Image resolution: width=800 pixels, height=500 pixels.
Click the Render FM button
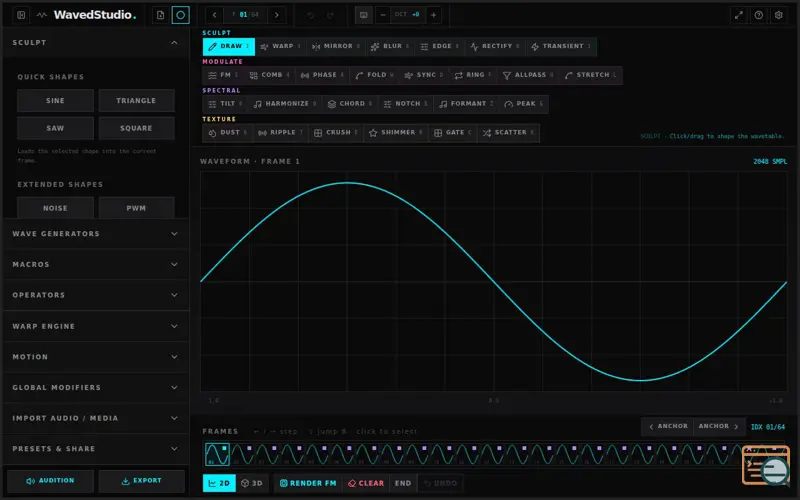pos(308,483)
